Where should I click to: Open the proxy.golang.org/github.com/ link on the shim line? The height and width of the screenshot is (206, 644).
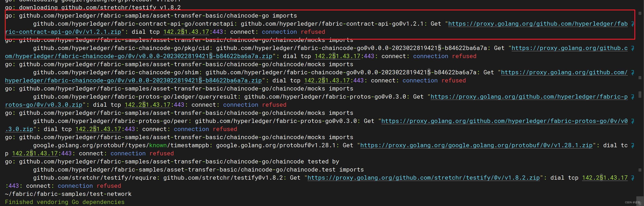coord(564,72)
